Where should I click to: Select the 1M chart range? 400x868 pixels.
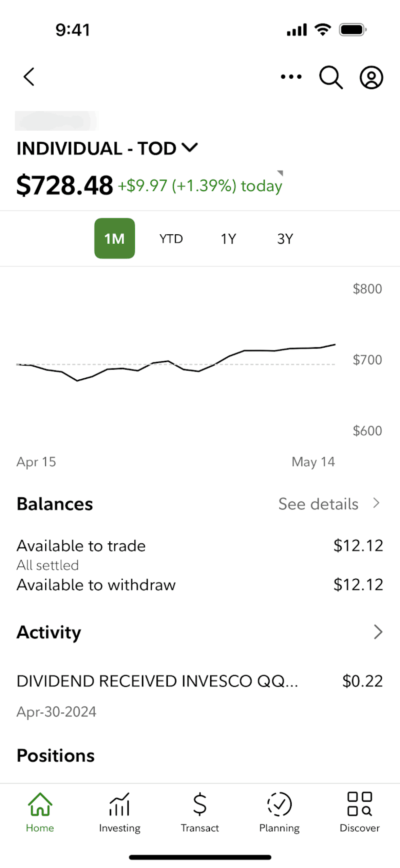[x=115, y=238]
